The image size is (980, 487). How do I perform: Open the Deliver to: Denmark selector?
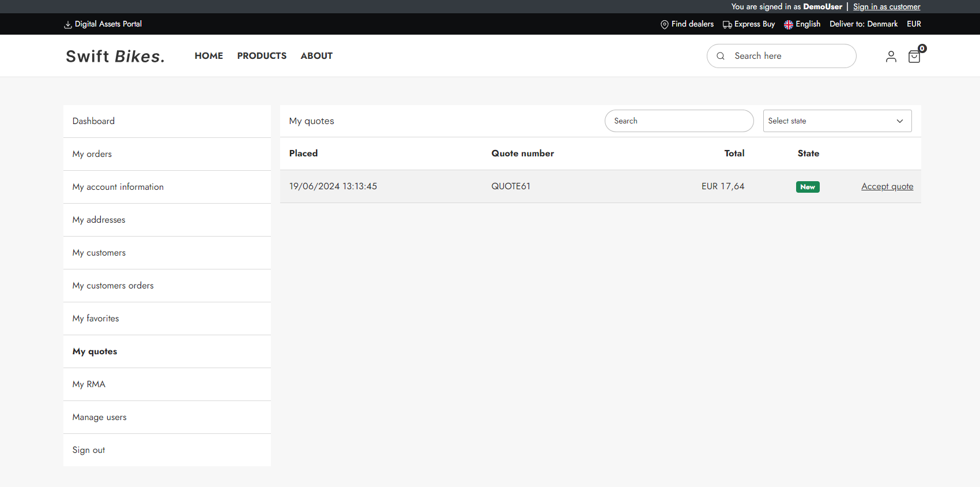tap(863, 24)
